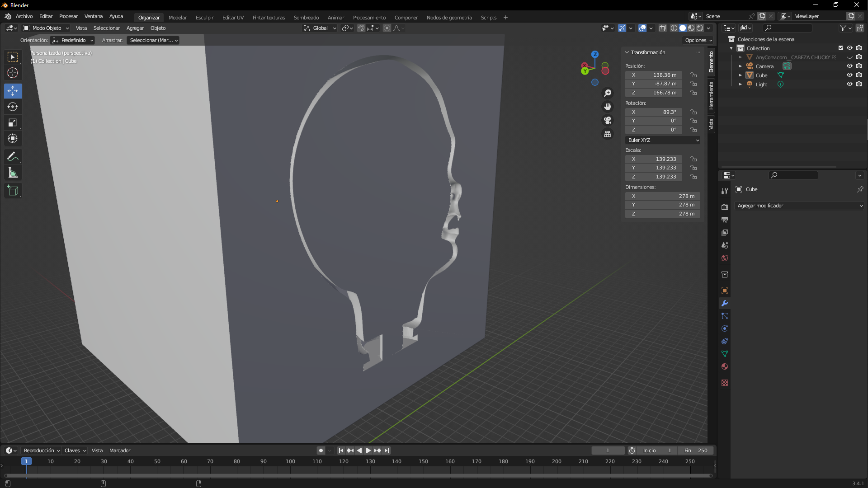The height and width of the screenshot is (488, 868).
Task: Toggle camera view icon in viewport
Action: [608, 120]
